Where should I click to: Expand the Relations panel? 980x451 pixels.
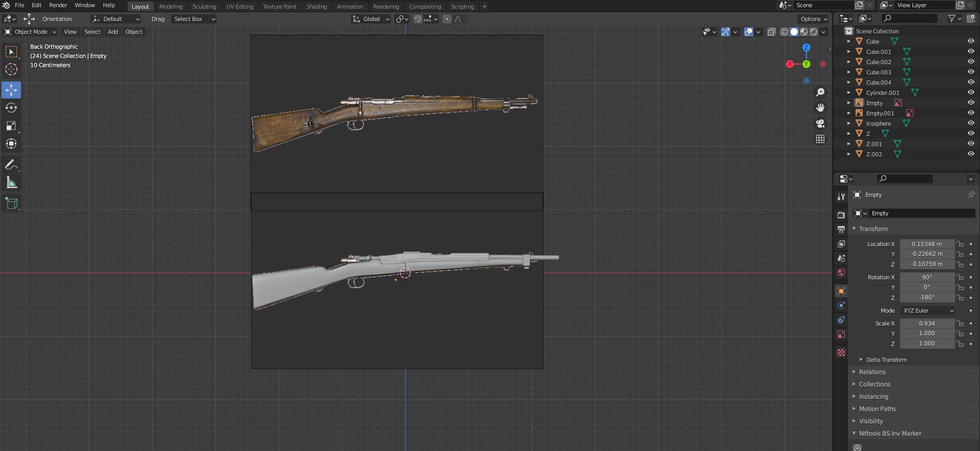872,372
